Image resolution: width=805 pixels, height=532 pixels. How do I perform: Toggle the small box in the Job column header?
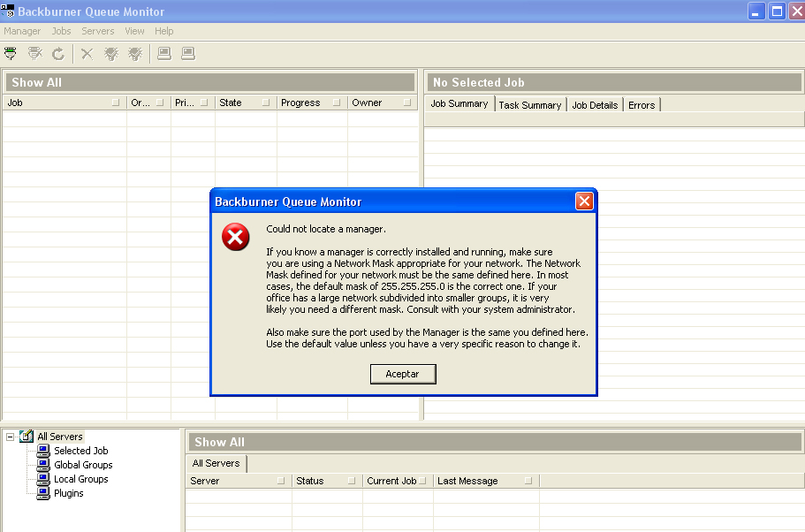[116, 103]
